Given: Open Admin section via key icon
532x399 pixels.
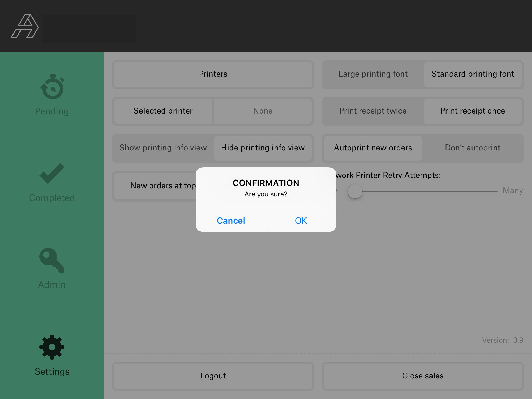Looking at the screenshot, I should [52, 260].
